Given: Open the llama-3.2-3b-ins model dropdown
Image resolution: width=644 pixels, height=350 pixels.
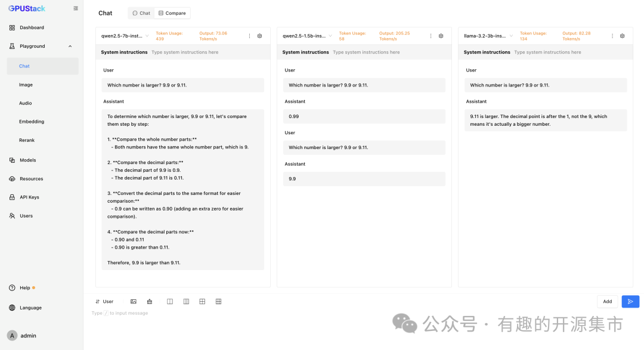Looking at the screenshot, I should coord(488,36).
